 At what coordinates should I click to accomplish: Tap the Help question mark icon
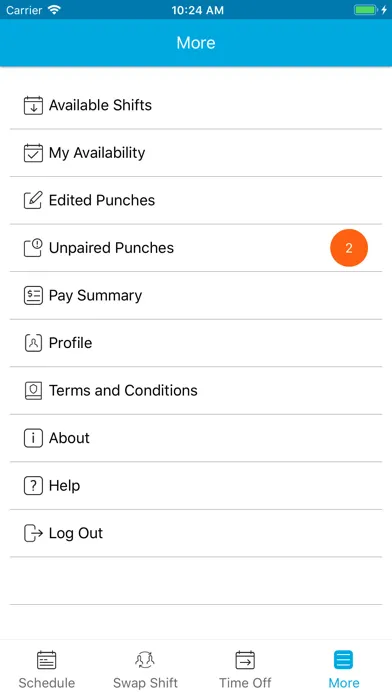33,486
